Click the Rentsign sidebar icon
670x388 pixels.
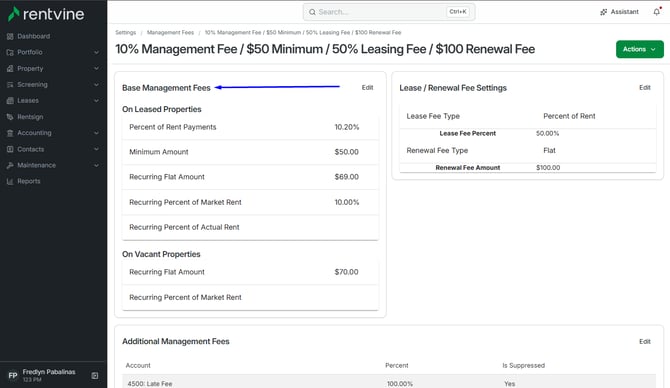(x=10, y=117)
